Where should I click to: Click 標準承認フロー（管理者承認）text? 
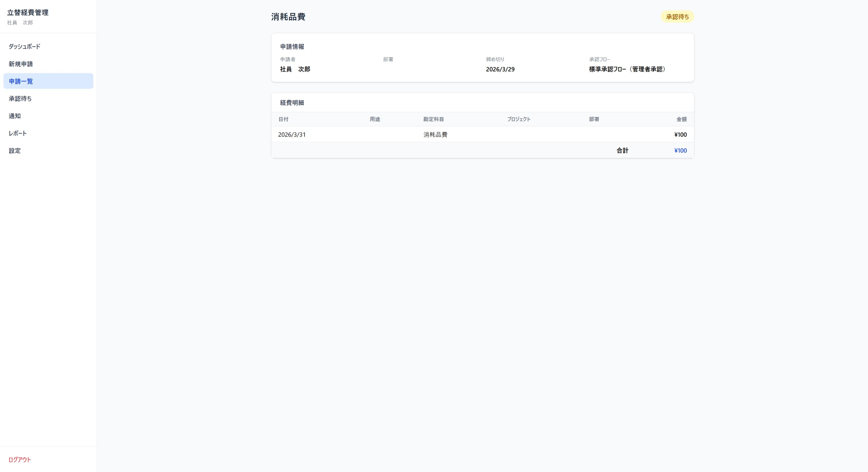click(627, 69)
